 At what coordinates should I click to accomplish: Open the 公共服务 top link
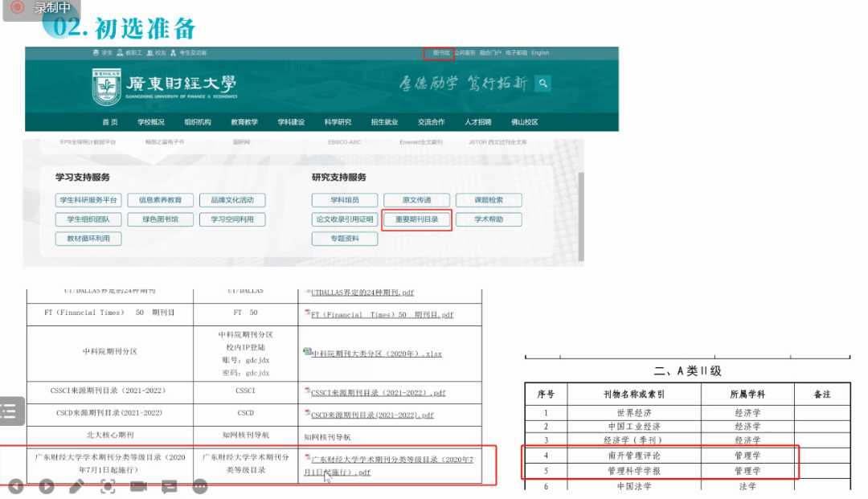[465, 53]
